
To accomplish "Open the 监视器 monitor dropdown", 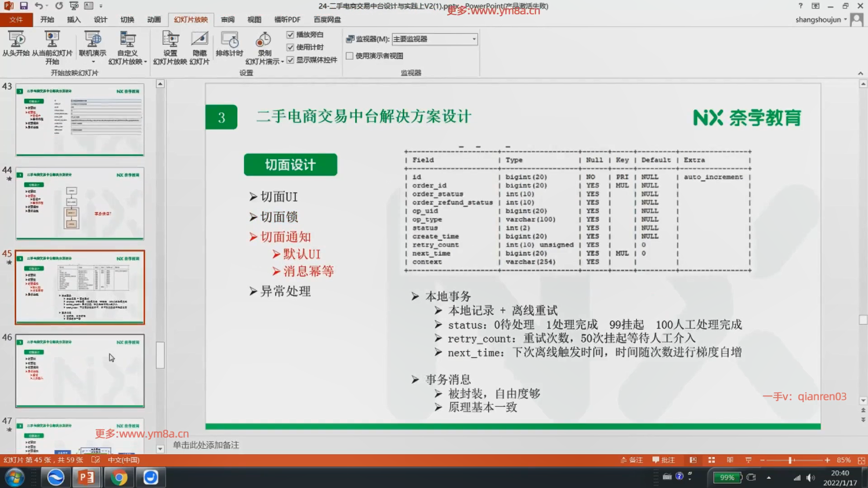I will pos(473,39).
